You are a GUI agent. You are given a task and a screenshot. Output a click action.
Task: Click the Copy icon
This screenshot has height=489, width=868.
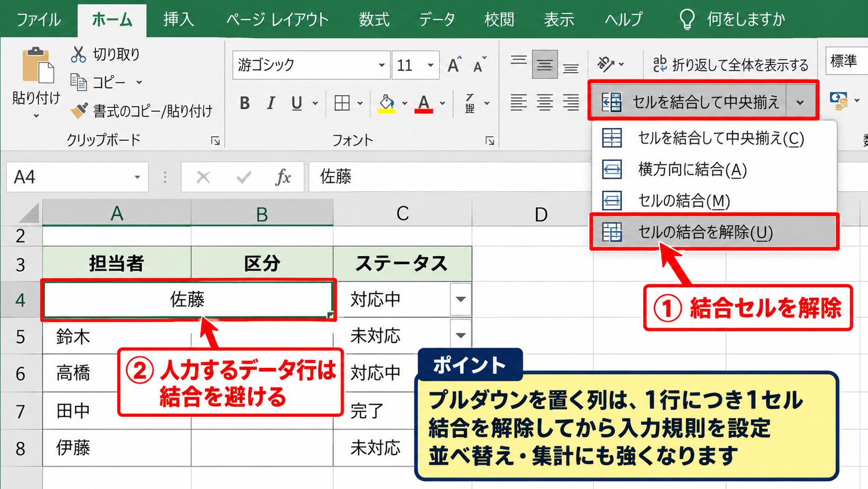click(78, 82)
